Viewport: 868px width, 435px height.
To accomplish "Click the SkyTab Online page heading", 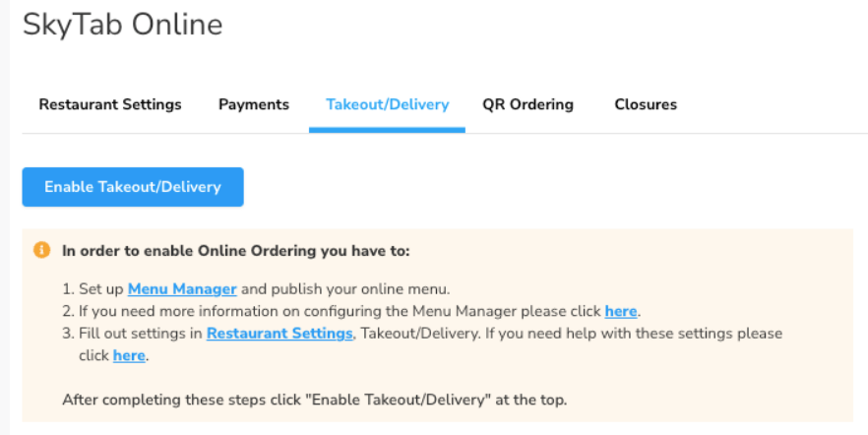I will point(123,25).
